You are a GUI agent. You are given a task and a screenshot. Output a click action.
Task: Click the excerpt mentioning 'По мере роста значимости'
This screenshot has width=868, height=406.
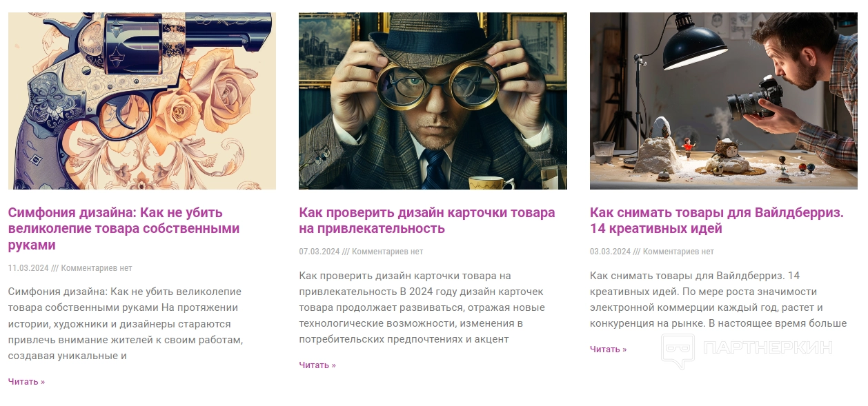718,299
